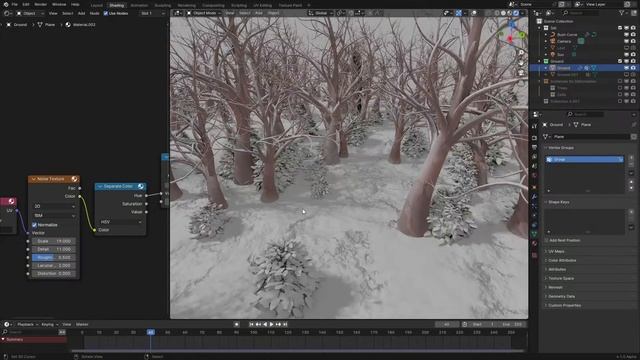The width and height of the screenshot is (640, 360).
Task: Click the Distortion value field
Action: [53, 274]
